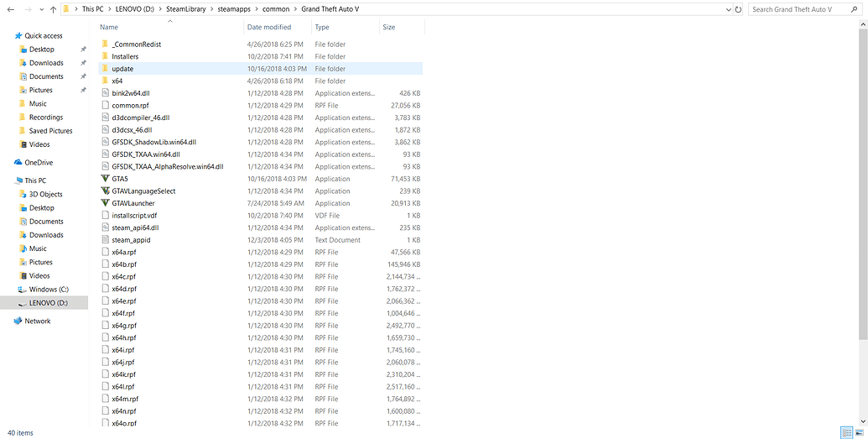Viewport: 868px width, 439px height.
Task: Open pinned Downloads under Quick access
Action: coord(46,63)
